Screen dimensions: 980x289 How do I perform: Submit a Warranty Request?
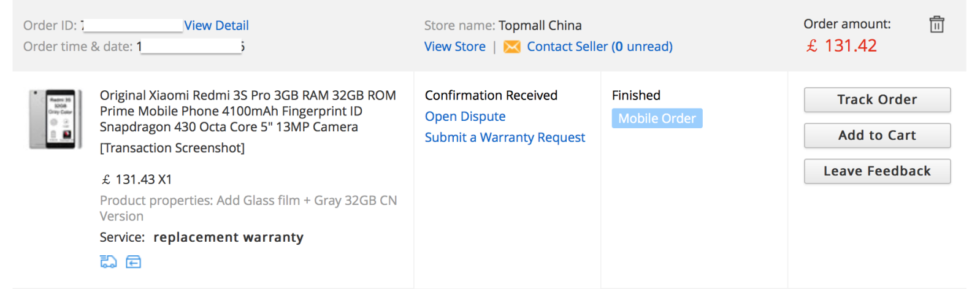pos(505,137)
